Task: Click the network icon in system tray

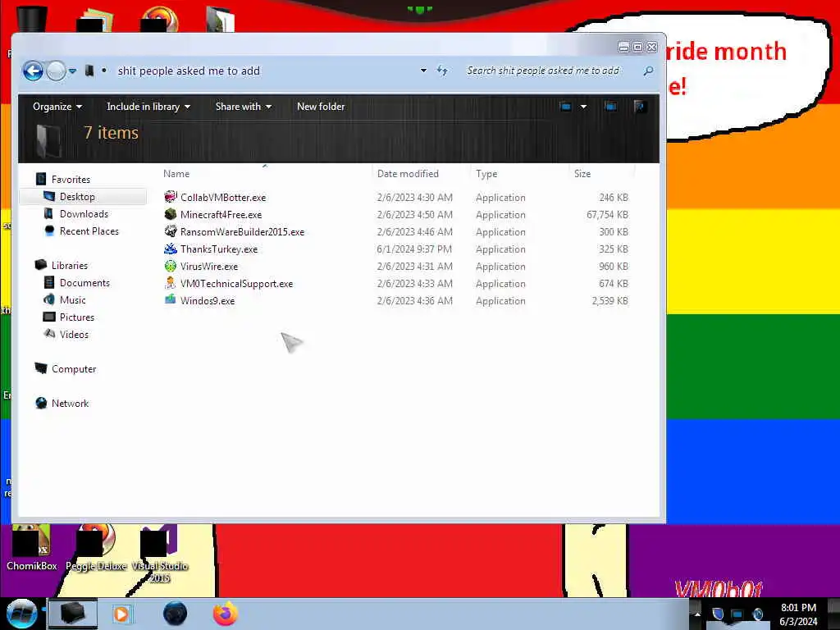Action: click(737, 614)
